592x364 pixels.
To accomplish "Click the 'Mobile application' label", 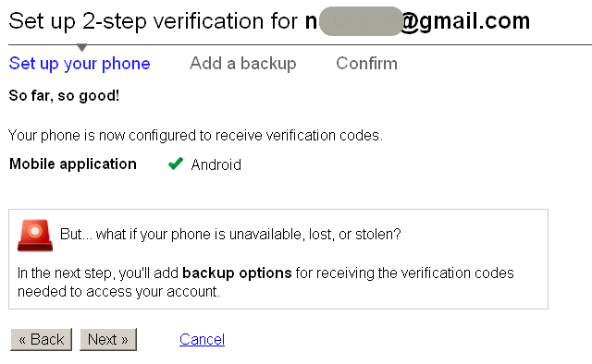I will point(73,164).
